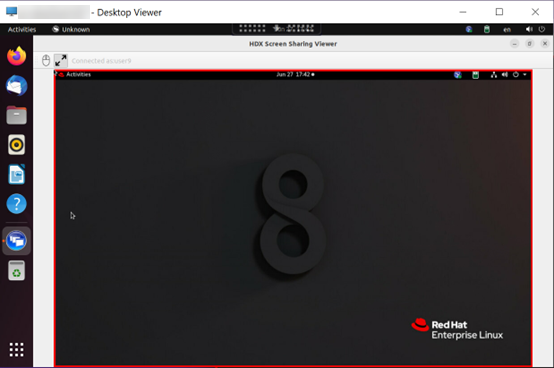Open the Unknown app menu in the top bar
The width and height of the screenshot is (554, 368).
pyautogui.click(x=71, y=29)
